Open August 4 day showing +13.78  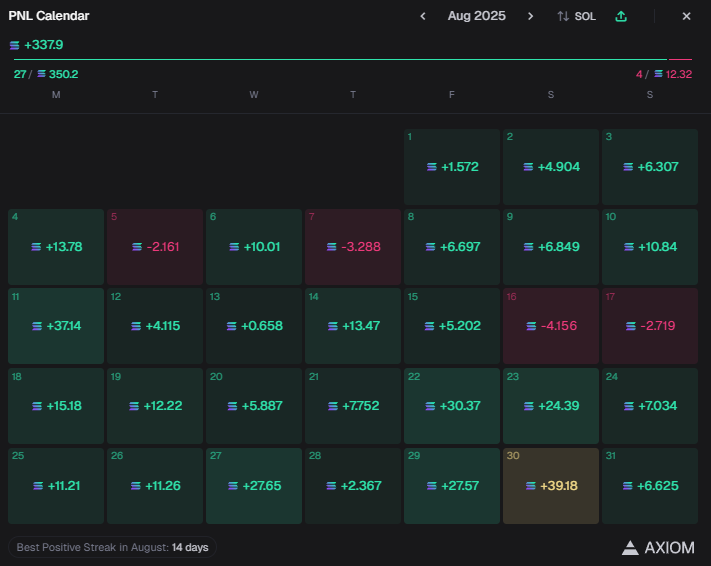[x=56, y=247]
